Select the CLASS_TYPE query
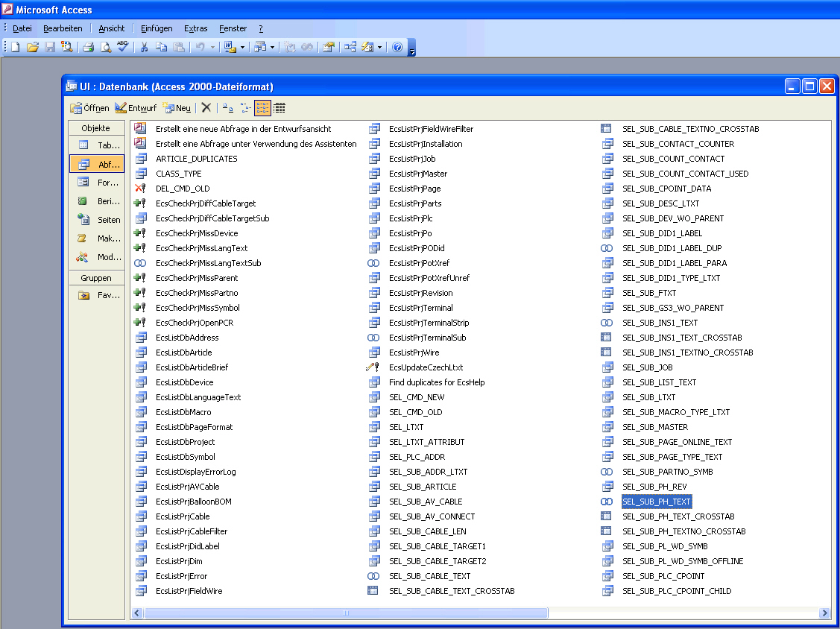This screenshot has width=840, height=629. [178, 174]
